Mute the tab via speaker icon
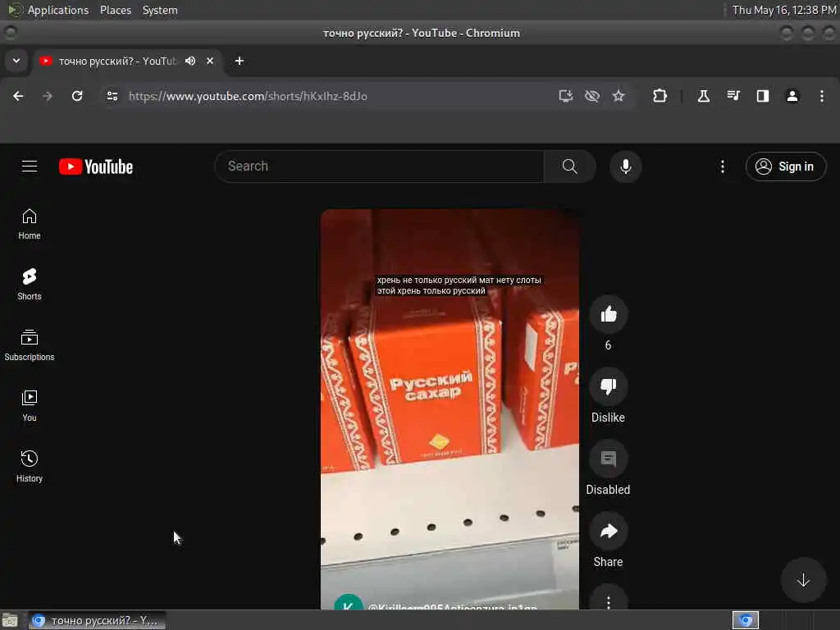 (x=190, y=61)
